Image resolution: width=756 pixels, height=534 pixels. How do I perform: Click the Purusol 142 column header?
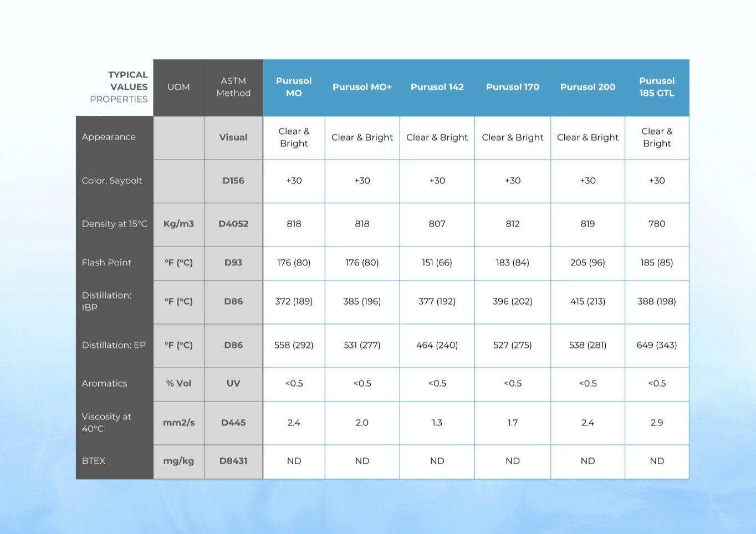click(437, 87)
